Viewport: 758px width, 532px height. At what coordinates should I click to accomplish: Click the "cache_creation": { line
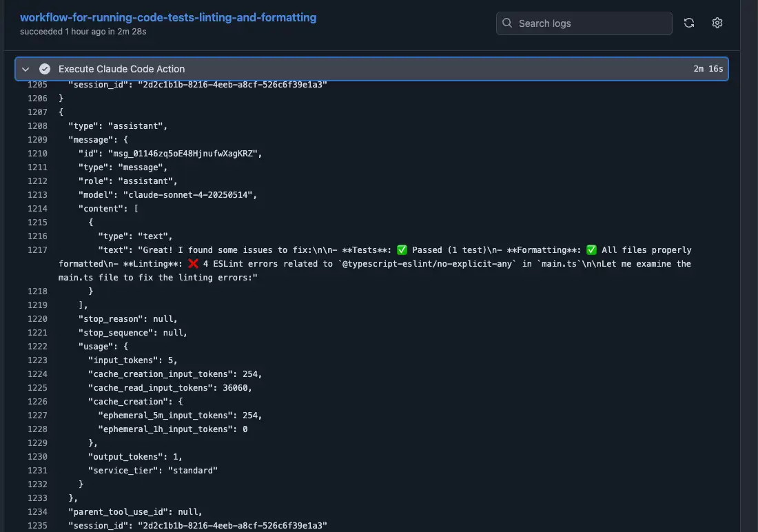(x=135, y=402)
